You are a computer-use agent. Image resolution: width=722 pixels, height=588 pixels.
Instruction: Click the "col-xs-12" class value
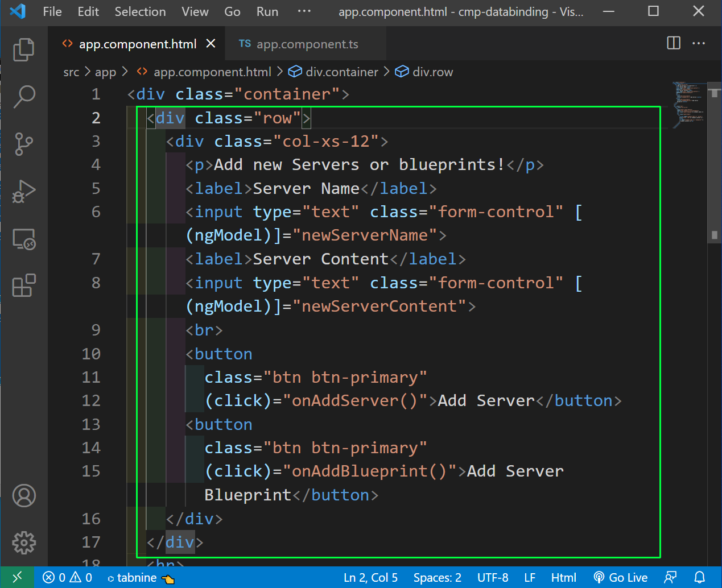click(326, 140)
